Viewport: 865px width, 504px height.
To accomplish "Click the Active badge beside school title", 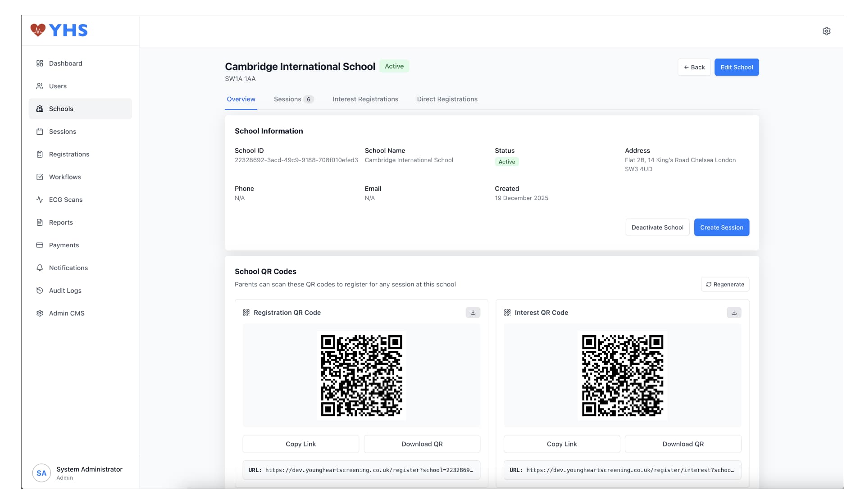I will 394,66.
